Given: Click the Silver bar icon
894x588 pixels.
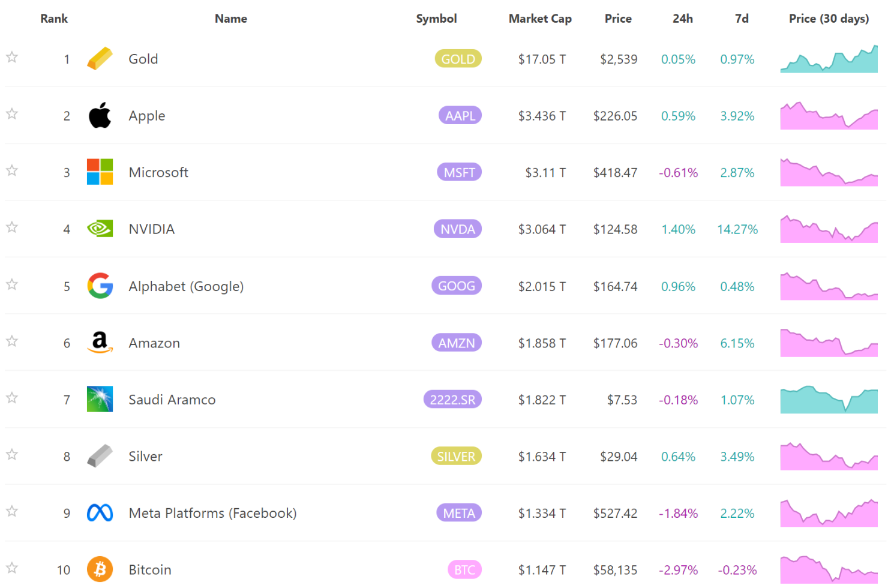Looking at the screenshot, I should pyautogui.click(x=100, y=456).
